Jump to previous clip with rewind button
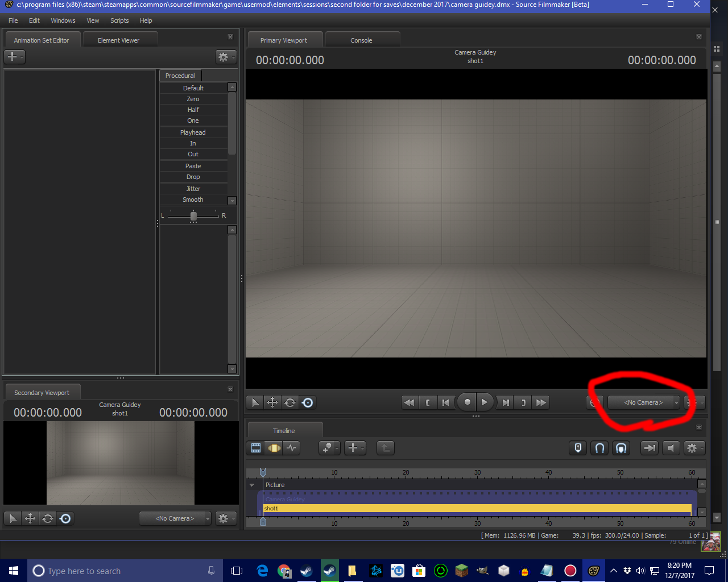The image size is (728, 582). (409, 402)
